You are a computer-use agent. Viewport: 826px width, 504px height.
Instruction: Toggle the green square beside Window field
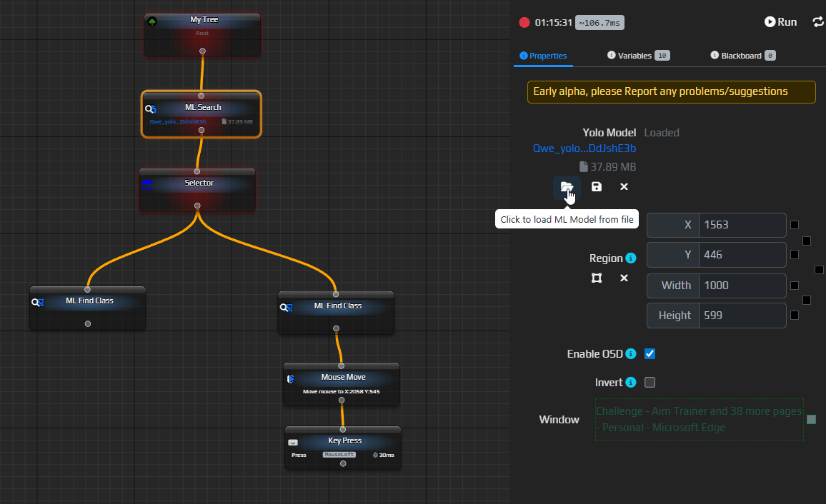pos(811,419)
